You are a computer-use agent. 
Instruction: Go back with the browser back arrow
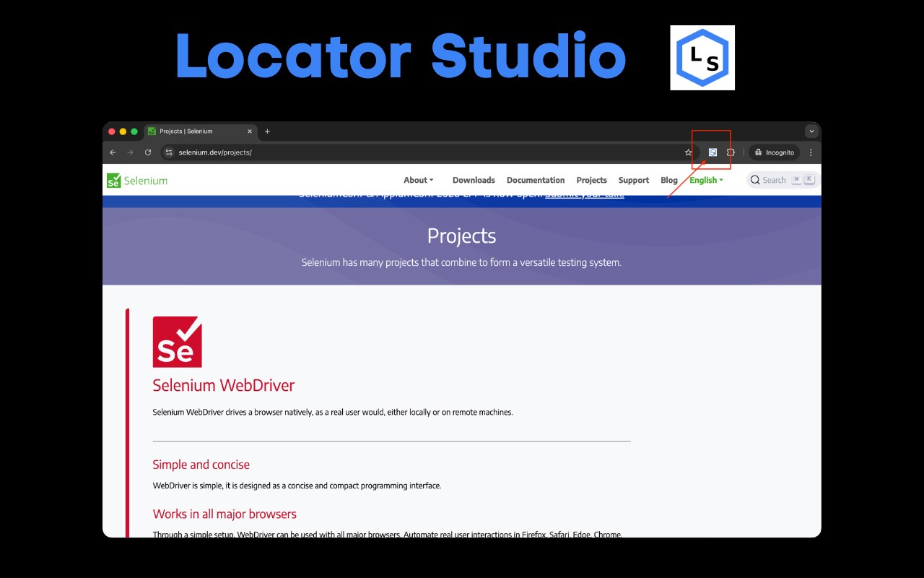(113, 152)
